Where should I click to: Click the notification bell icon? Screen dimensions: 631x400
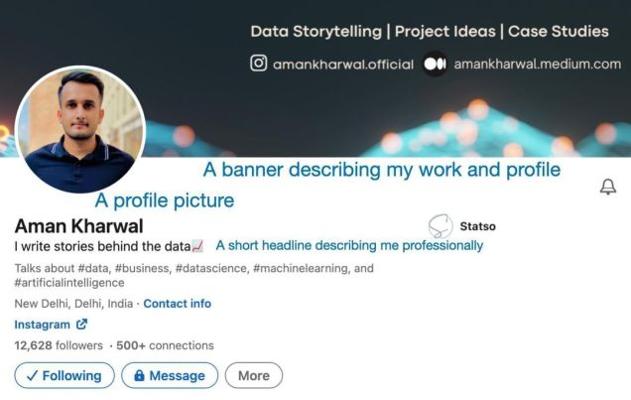pos(607,187)
